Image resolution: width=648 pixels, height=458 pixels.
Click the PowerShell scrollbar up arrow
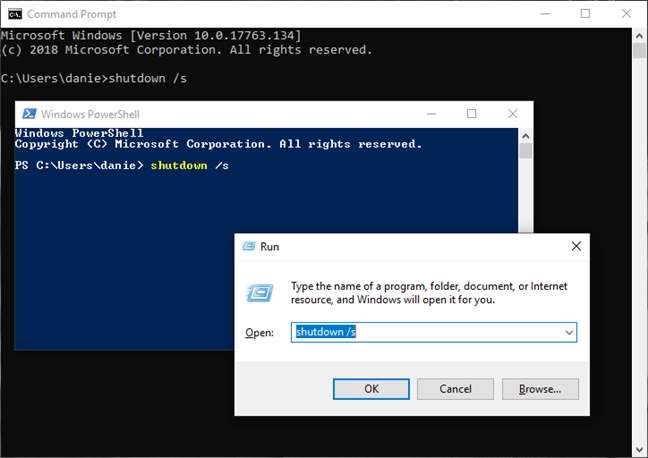(x=525, y=136)
